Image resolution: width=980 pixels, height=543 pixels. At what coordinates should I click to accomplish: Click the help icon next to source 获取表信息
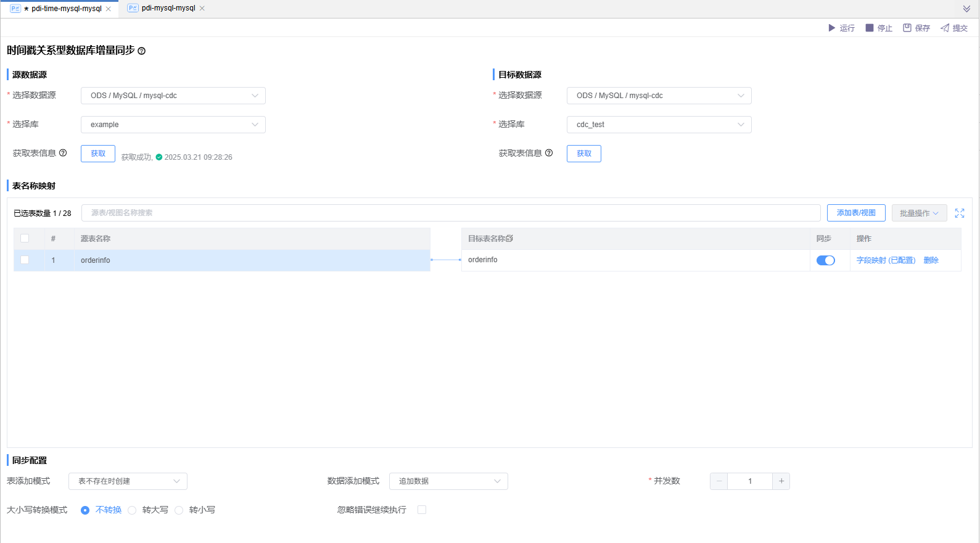(x=63, y=153)
